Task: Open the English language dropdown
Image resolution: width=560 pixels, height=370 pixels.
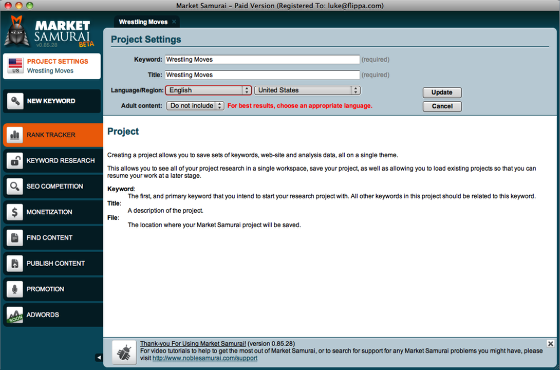Action: (208, 90)
